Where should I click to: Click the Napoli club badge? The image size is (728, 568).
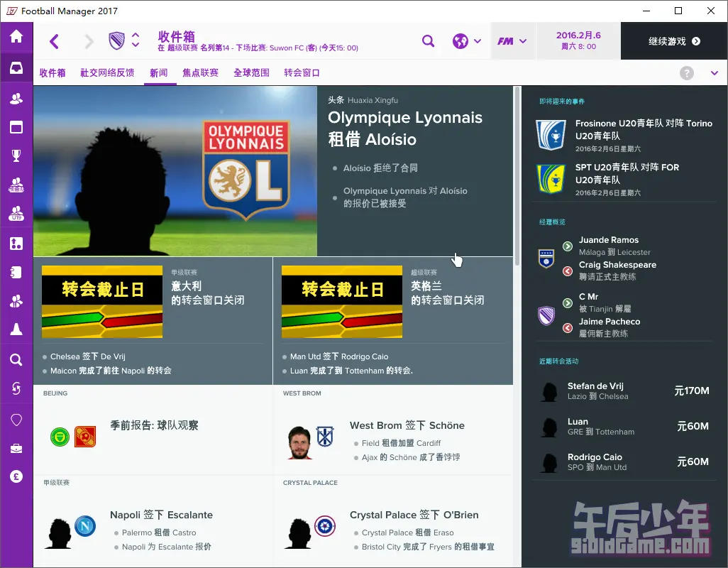pos(85,526)
